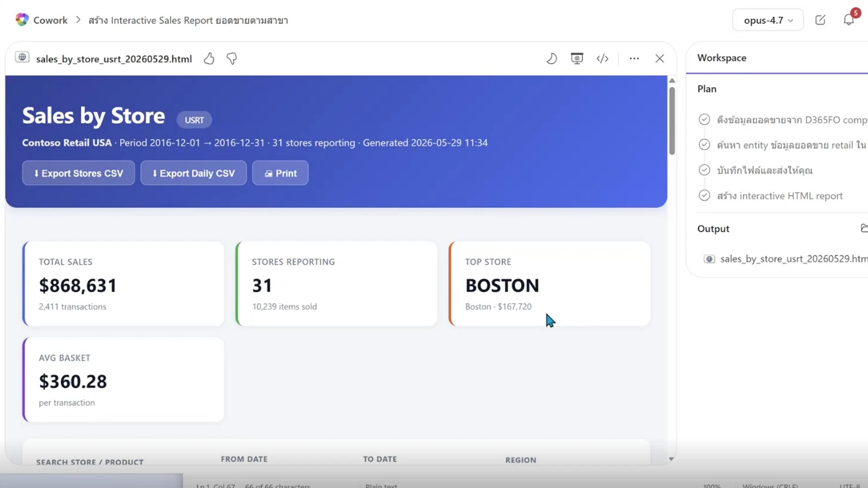The image size is (868, 488).
Task: Click the '10,239 items sold' text
Action: (284, 306)
